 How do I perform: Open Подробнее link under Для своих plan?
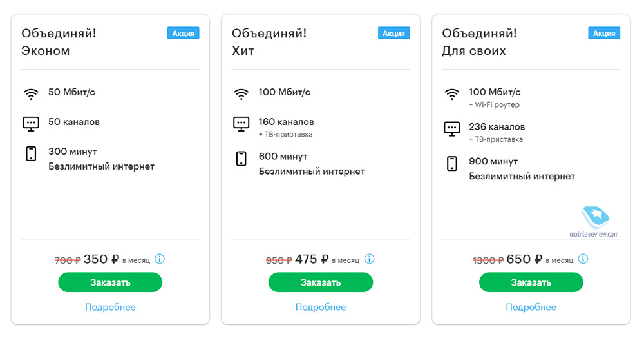(531, 308)
